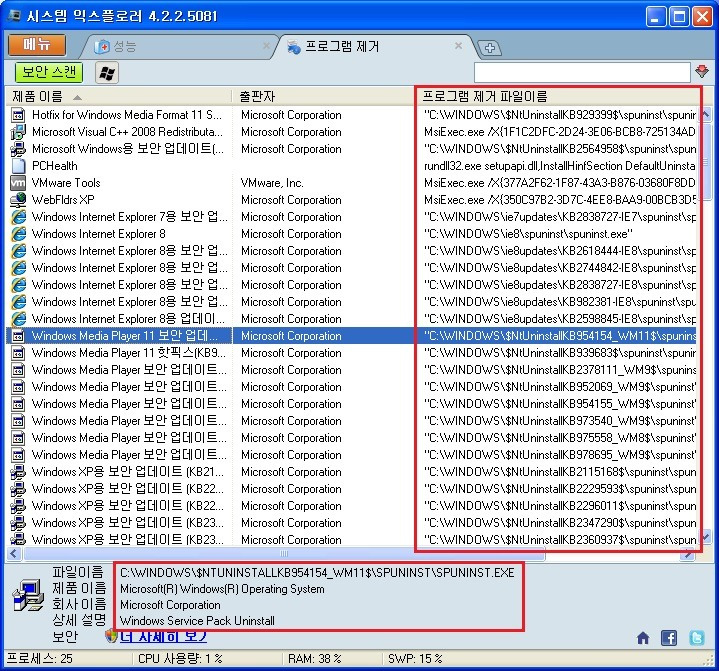Sort by 프로그램 제거 파일이름 column header
The width and height of the screenshot is (719, 671).
pyautogui.click(x=559, y=96)
